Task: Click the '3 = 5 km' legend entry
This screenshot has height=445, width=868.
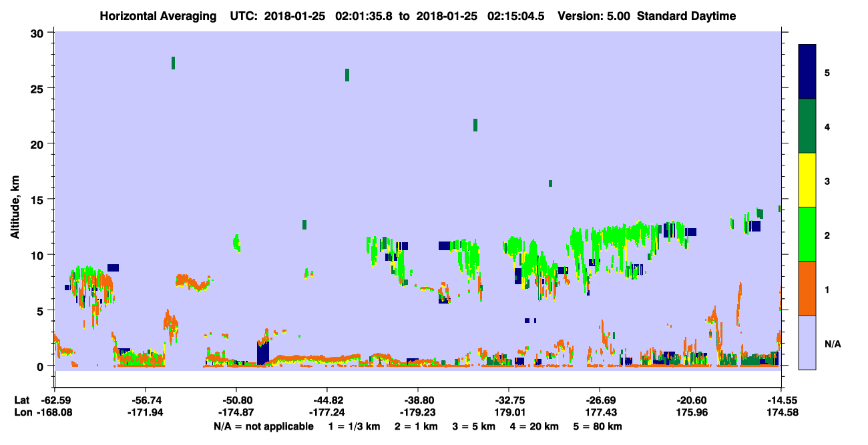Action: click(x=474, y=426)
